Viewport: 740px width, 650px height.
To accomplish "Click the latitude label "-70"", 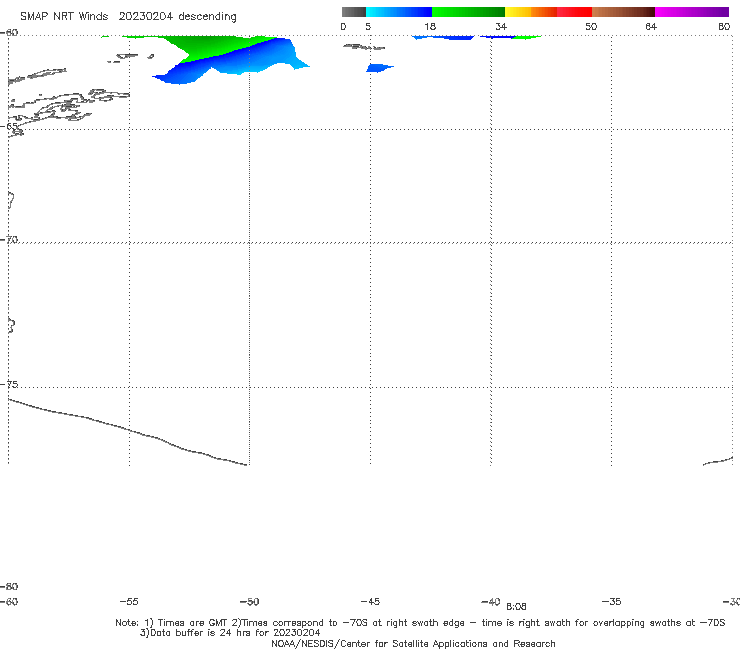I will pos(9,240).
